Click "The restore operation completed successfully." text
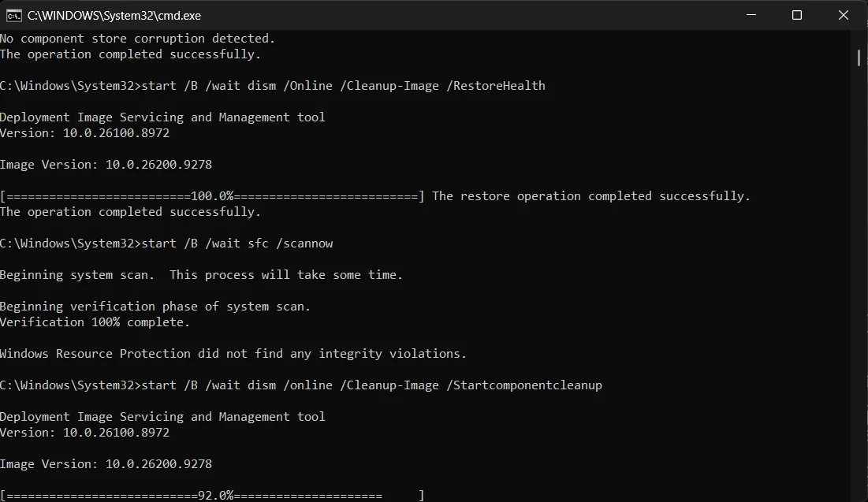 (x=591, y=196)
